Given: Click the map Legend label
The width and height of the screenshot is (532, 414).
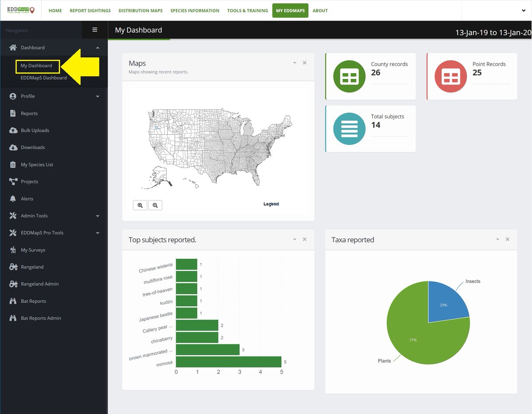Looking at the screenshot, I should click(x=271, y=204).
